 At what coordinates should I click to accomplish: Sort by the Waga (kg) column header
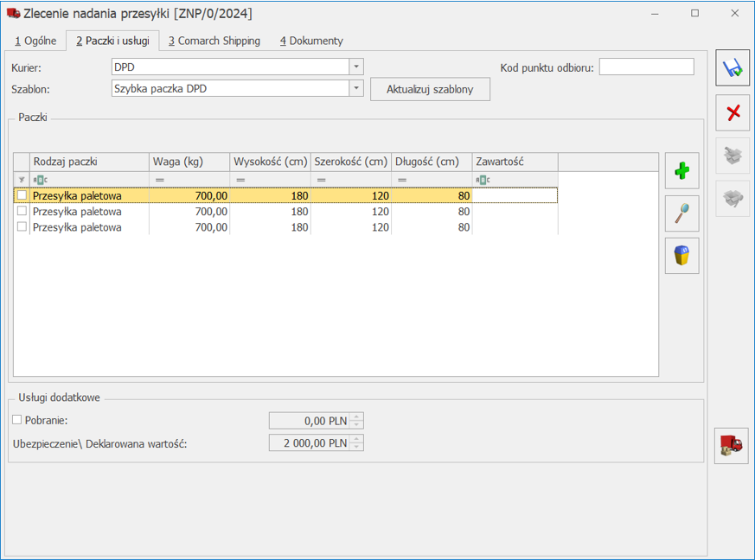pos(189,162)
